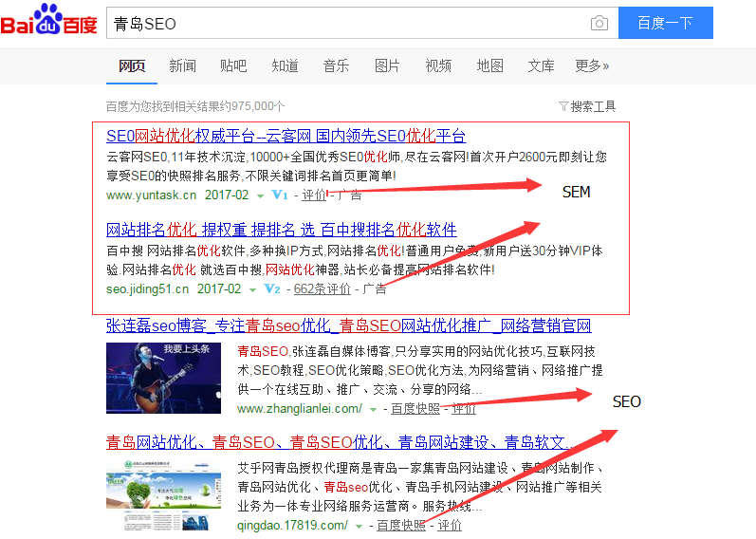Open the 地图 tab
756x539 pixels.
coord(489,65)
